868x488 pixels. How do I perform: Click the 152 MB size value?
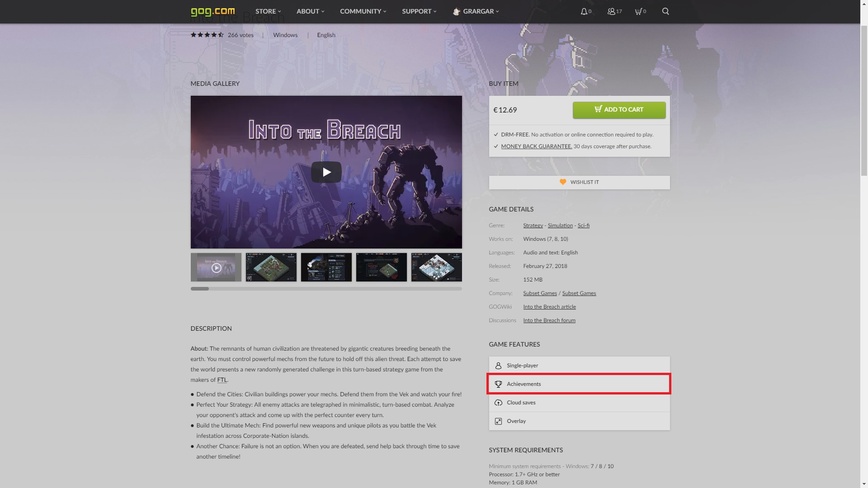pyautogui.click(x=533, y=280)
